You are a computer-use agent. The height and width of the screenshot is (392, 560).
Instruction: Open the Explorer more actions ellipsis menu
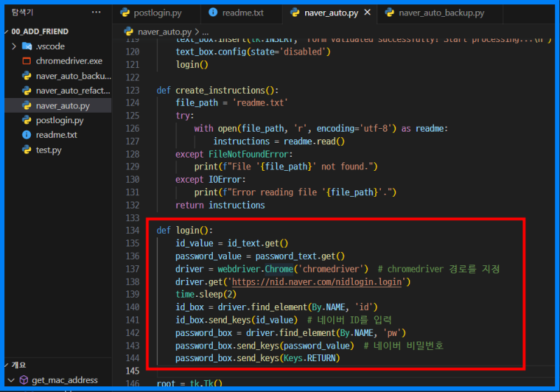[96, 12]
